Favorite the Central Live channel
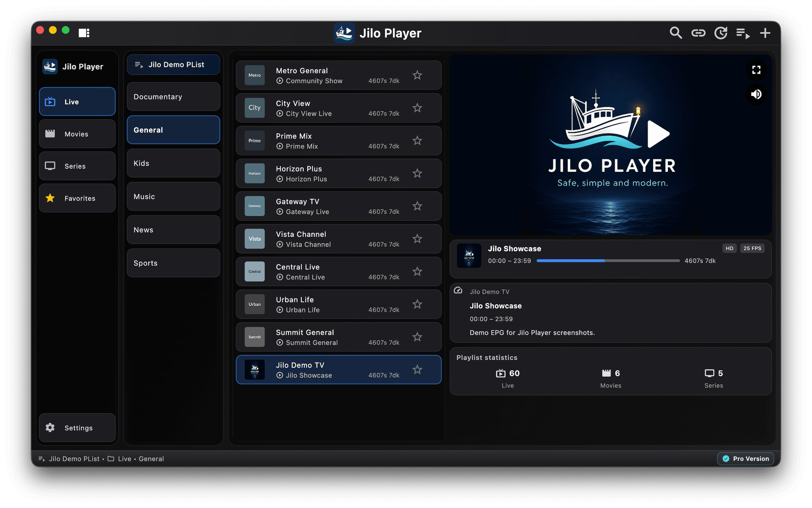The image size is (812, 508). click(417, 271)
